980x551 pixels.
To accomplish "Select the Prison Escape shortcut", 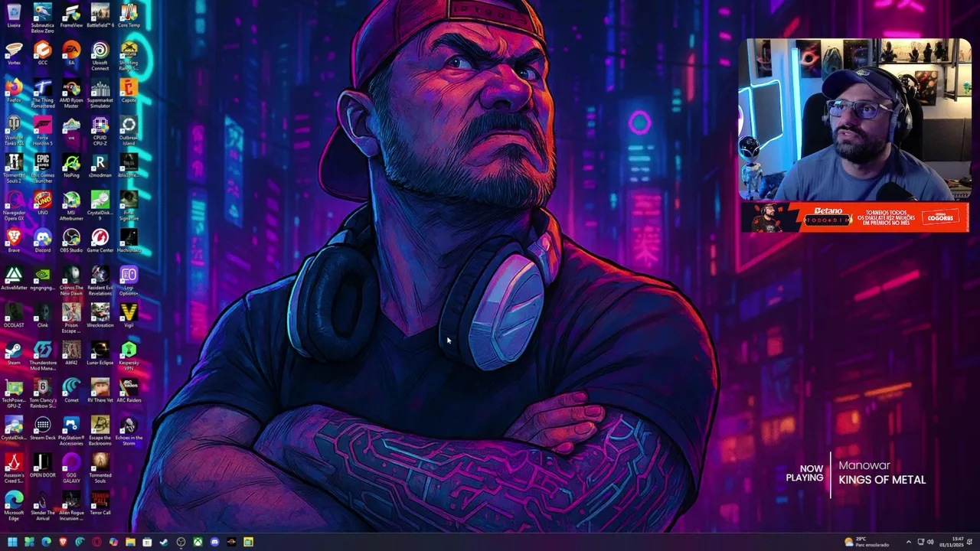I will click(x=71, y=318).
